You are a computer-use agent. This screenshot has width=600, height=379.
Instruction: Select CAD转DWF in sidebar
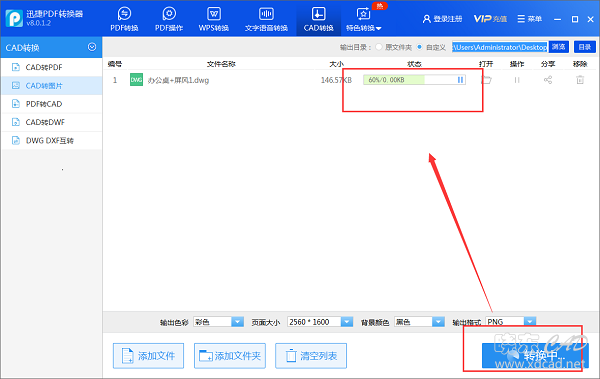(x=51, y=123)
